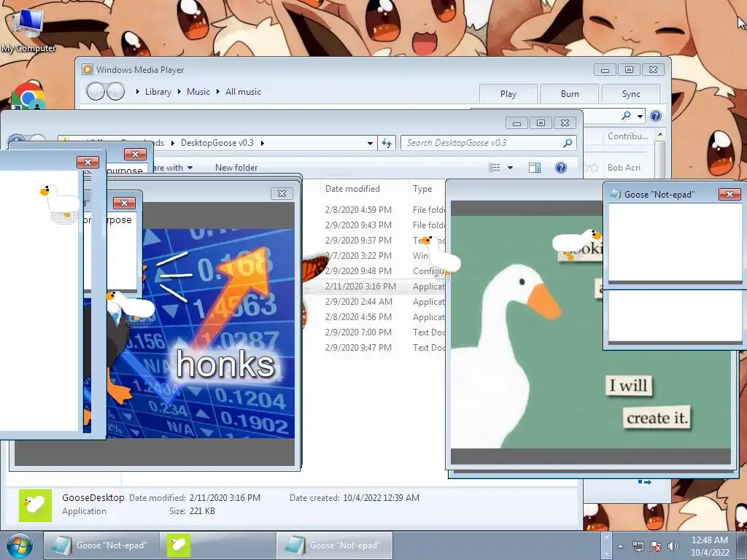The width and height of the screenshot is (747, 560).
Task: Open the taskbar clock showing 12:48 AM
Action: (710, 546)
